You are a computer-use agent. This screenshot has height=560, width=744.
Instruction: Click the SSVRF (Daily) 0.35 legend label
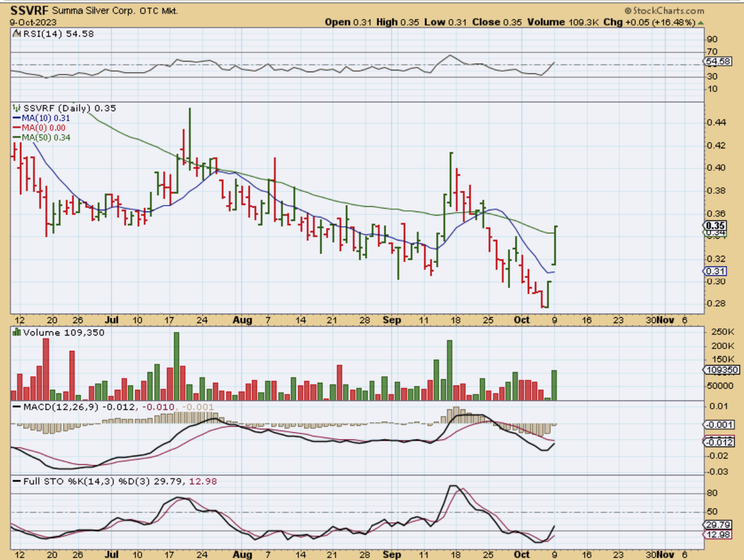click(x=69, y=108)
